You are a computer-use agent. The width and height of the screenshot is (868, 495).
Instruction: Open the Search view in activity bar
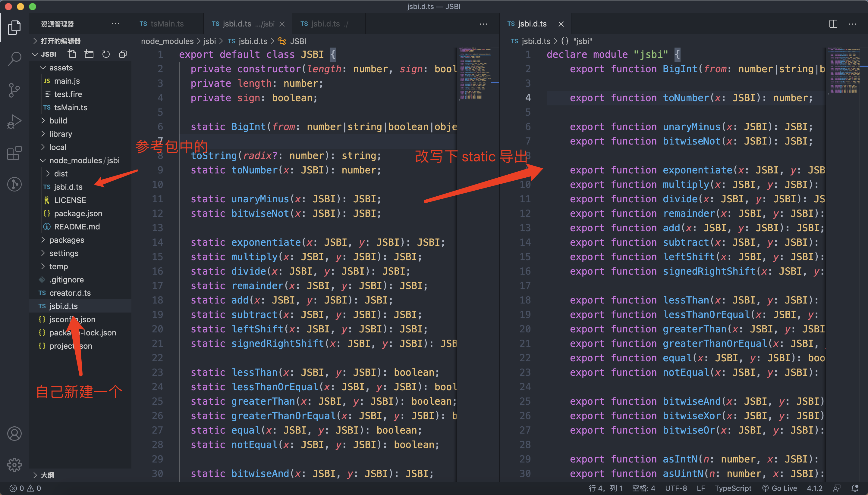tap(14, 58)
